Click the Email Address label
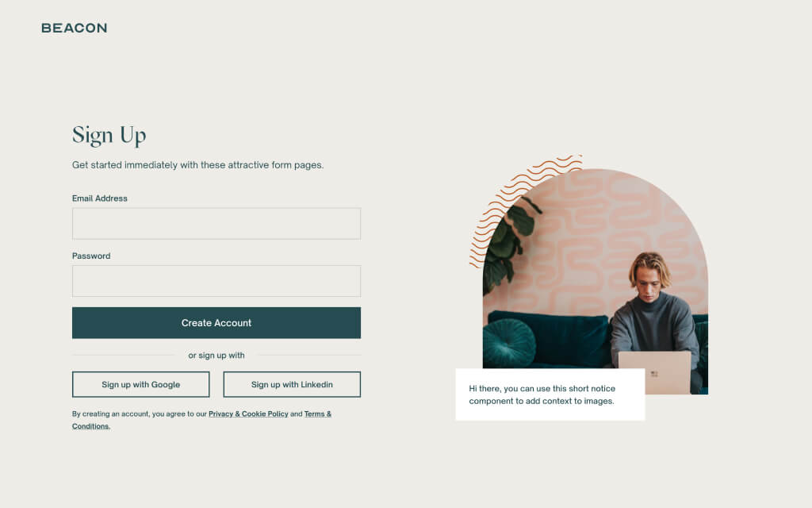 pos(99,198)
